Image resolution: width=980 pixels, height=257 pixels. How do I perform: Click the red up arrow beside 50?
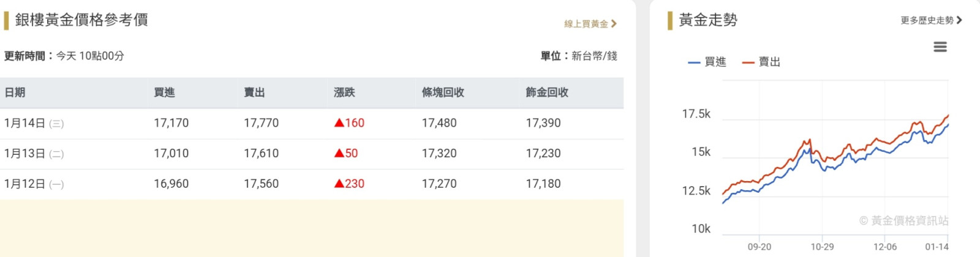(x=339, y=153)
